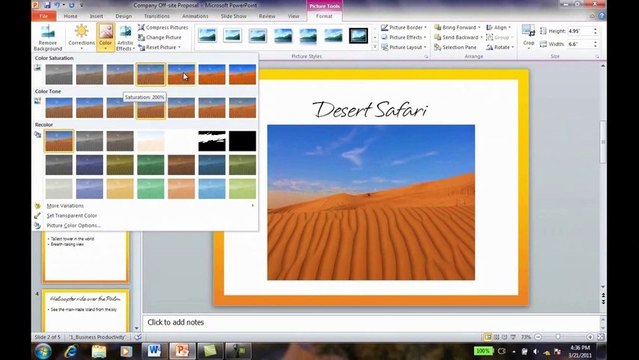Click to add notes pane
This screenshot has height=360, width=639.
pyautogui.click(x=371, y=322)
